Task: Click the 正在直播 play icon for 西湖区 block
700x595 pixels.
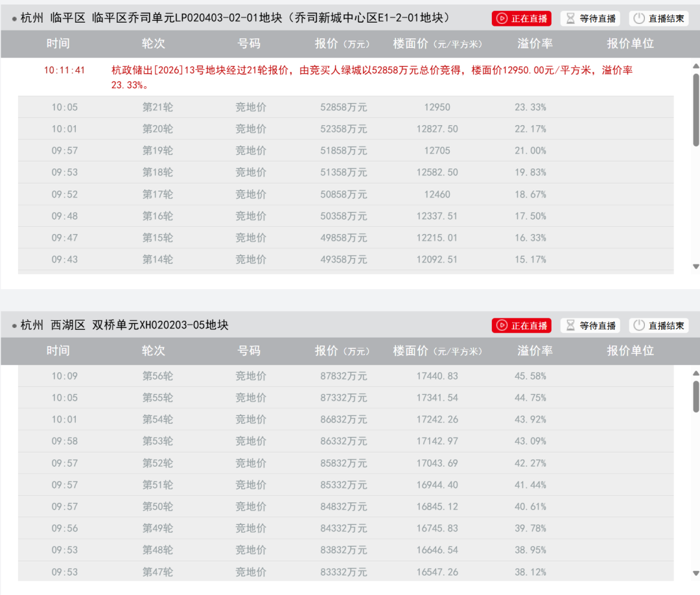Action: 502,325
